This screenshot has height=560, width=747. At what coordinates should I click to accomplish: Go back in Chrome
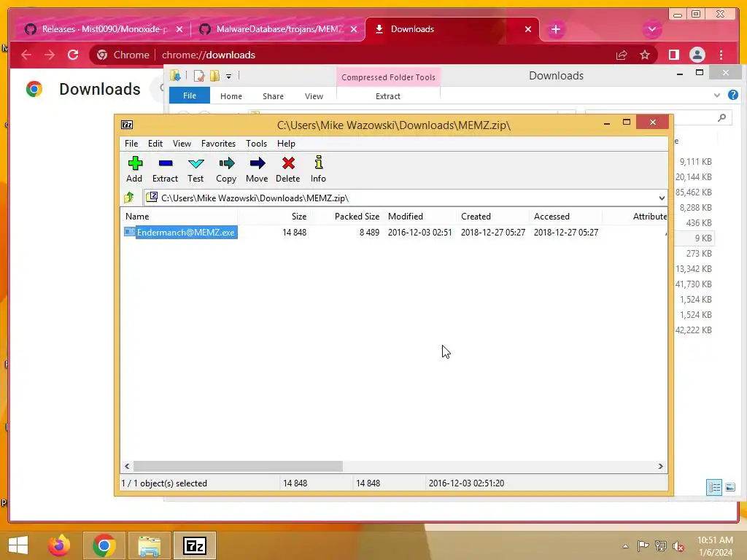coord(26,55)
